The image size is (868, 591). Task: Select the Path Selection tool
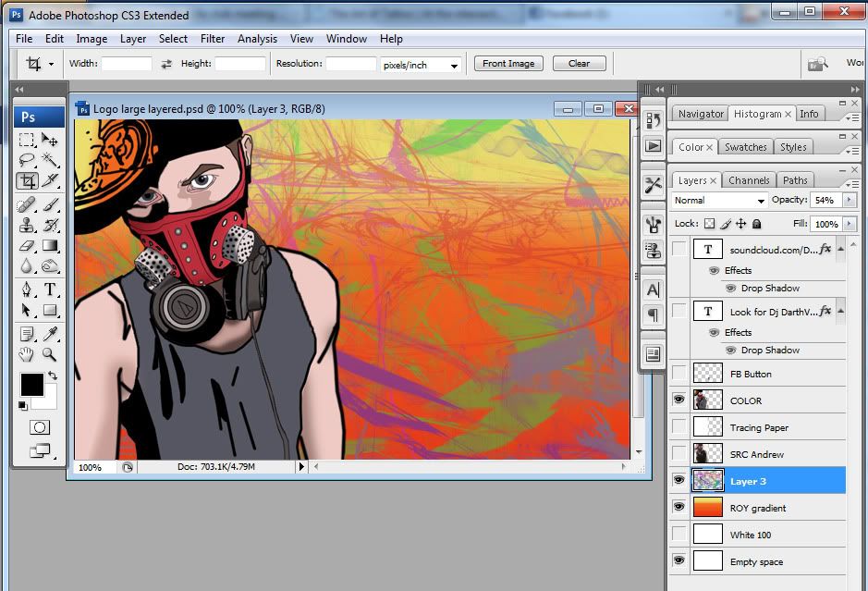(27, 310)
